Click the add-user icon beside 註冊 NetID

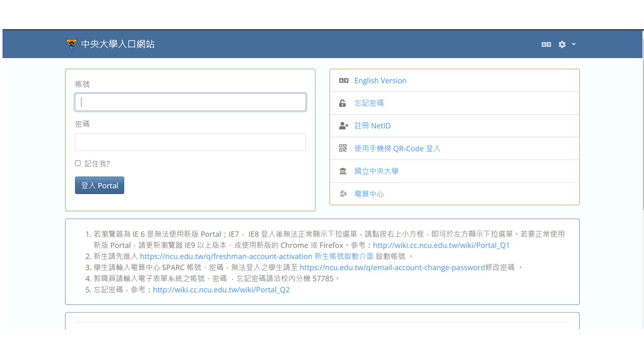[x=343, y=126]
